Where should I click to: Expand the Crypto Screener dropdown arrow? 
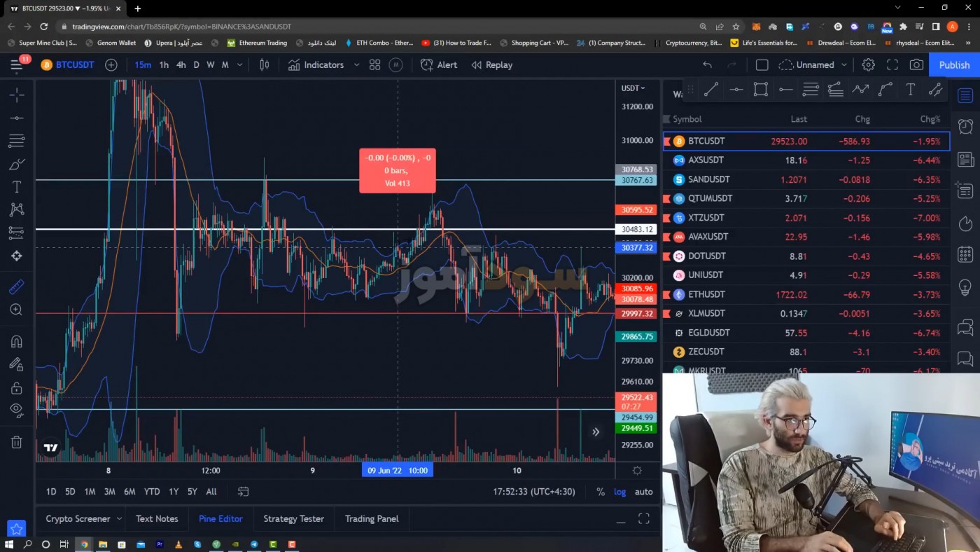click(x=119, y=519)
